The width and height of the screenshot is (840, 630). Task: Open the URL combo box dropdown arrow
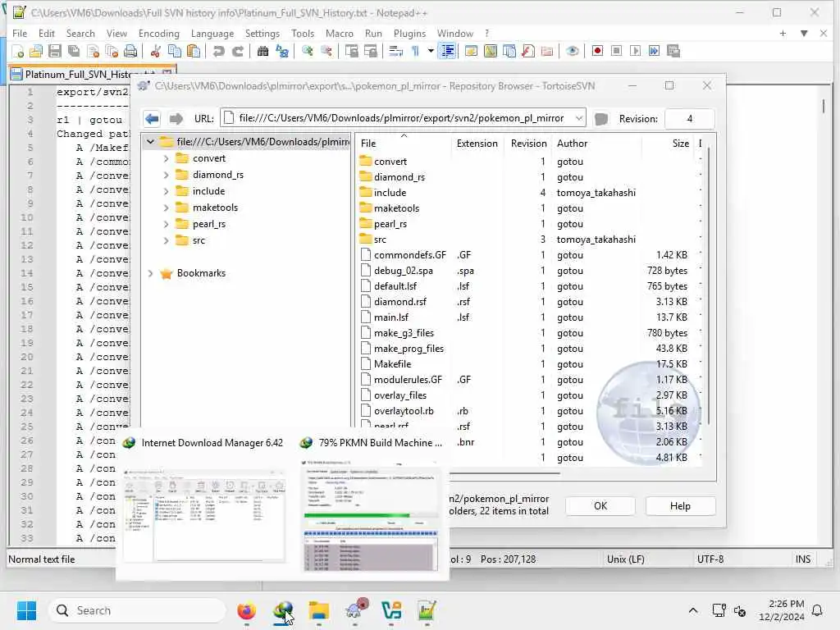click(578, 118)
